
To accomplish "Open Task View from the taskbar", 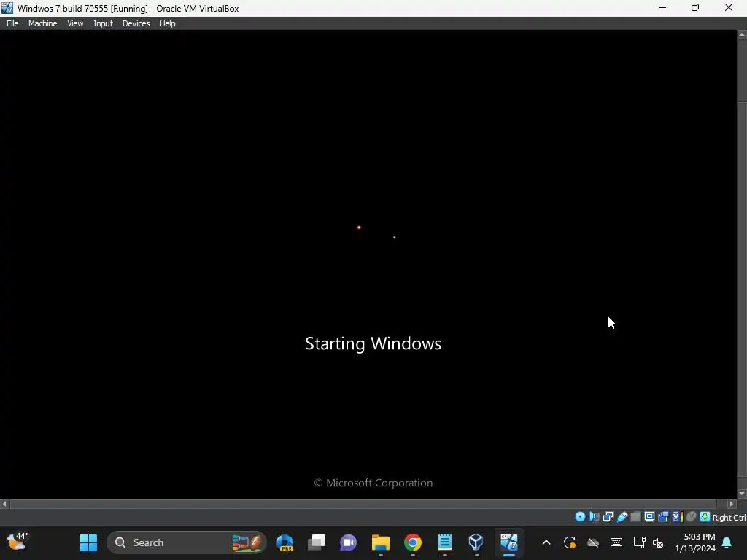I will tap(317, 542).
